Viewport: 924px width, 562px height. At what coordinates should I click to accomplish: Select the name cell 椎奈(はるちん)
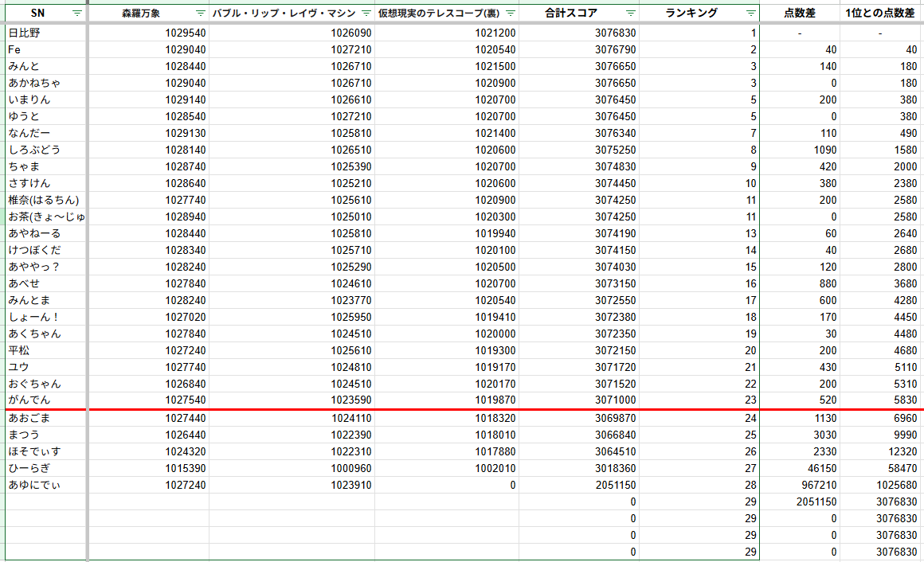pos(46,201)
